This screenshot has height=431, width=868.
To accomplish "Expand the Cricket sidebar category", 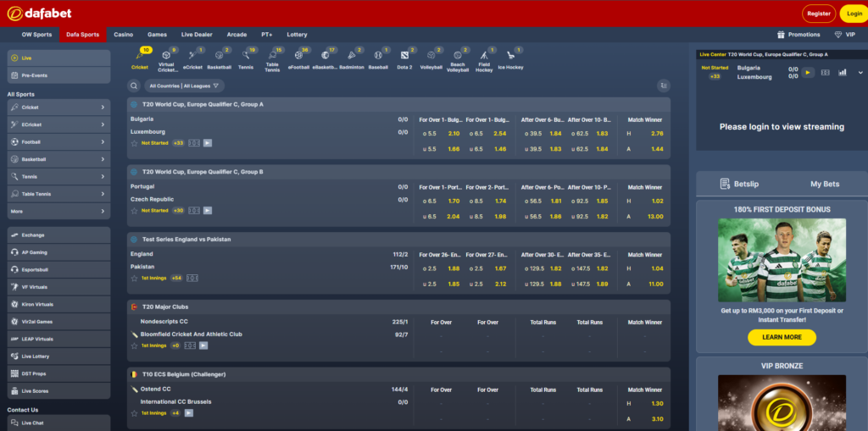I will click(58, 108).
